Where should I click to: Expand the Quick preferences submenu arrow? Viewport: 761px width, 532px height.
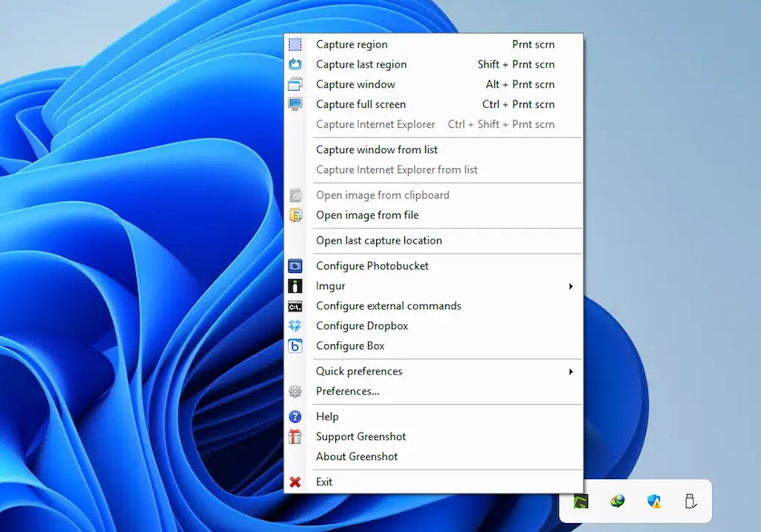point(571,372)
